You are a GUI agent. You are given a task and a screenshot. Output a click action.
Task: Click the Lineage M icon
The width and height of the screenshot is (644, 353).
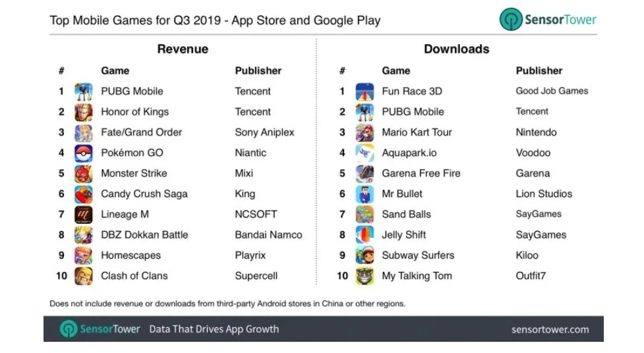83,215
